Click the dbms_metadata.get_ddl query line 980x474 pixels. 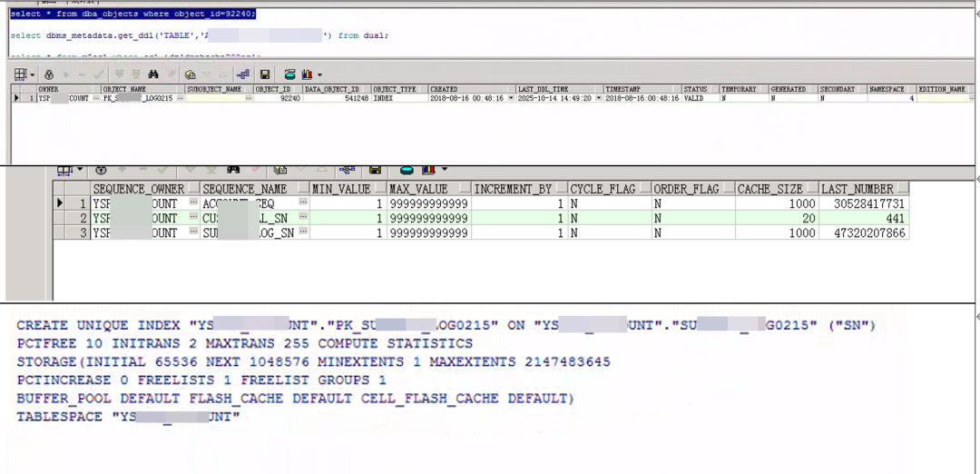tap(200, 36)
